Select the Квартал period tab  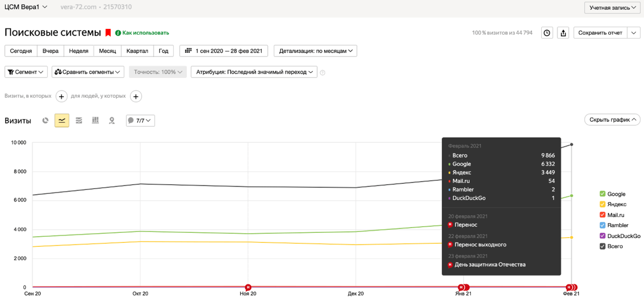point(137,51)
